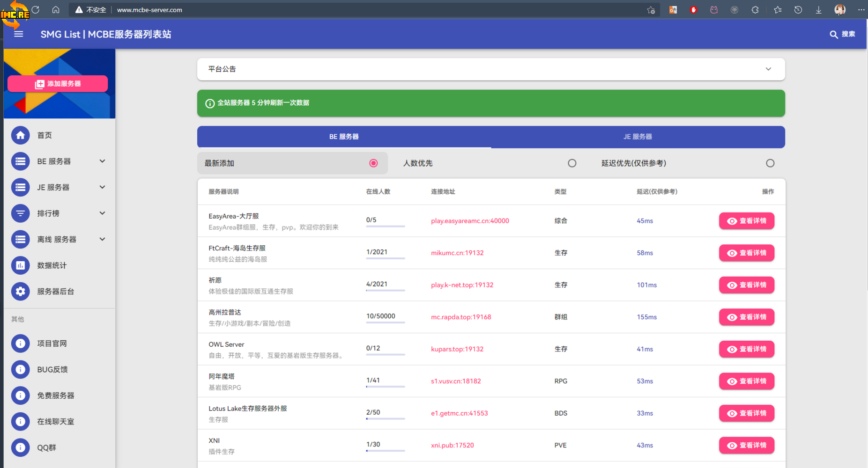Click the browser address bar URL

pyautogui.click(x=149, y=10)
